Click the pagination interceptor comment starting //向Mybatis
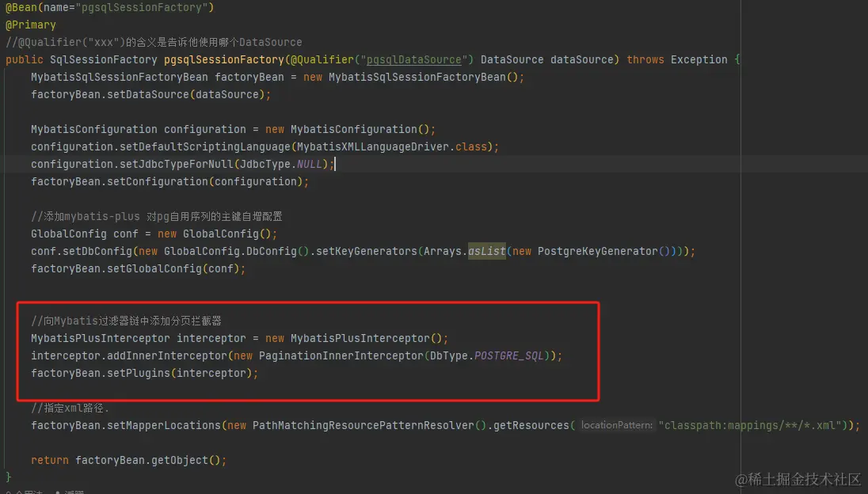 [x=126, y=321]
